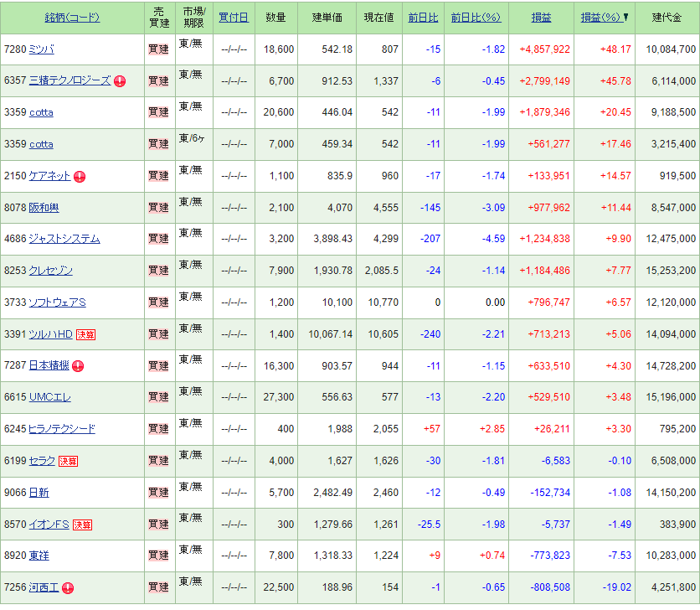Sort by 前日比 column header
The image size is (700, 610).
tap(423, 18)
